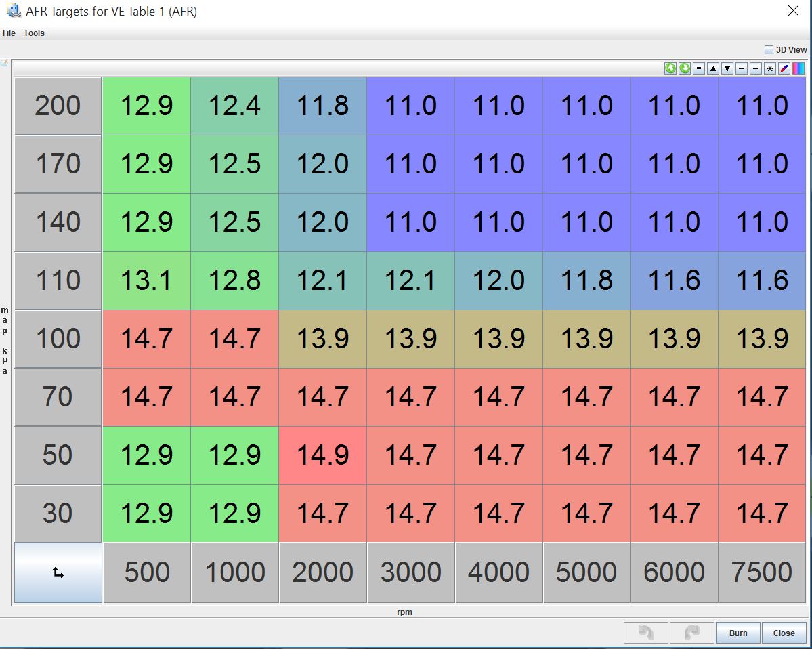Select the 7500 rpm axis header
The height and width of the screenshot is (649, 812).
tap(762, 572)
